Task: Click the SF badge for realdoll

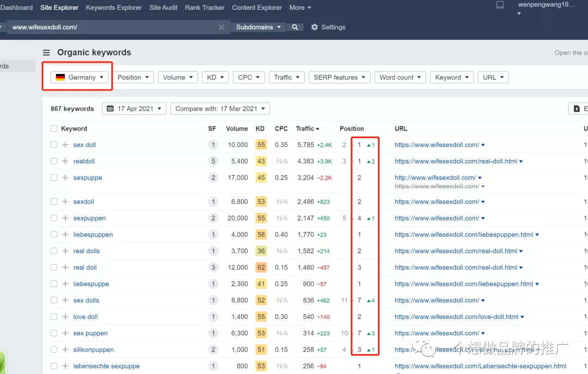Action: tap(213, 161)
